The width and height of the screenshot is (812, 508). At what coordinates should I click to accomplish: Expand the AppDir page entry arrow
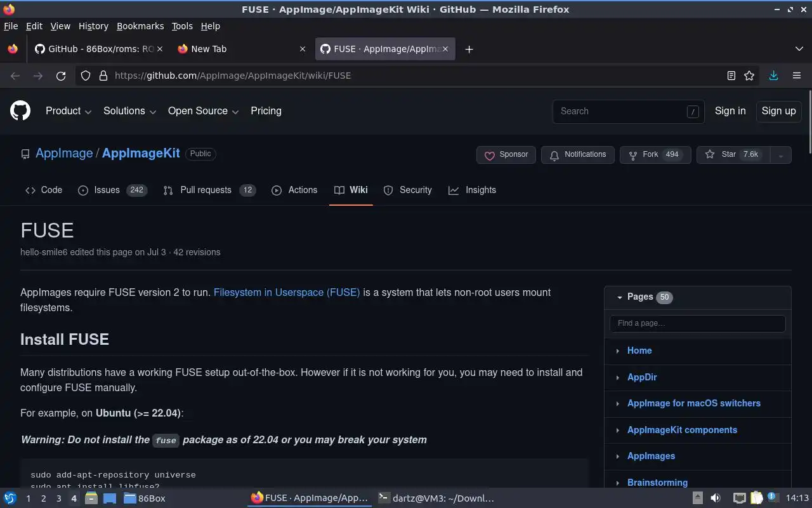point(617,377)
